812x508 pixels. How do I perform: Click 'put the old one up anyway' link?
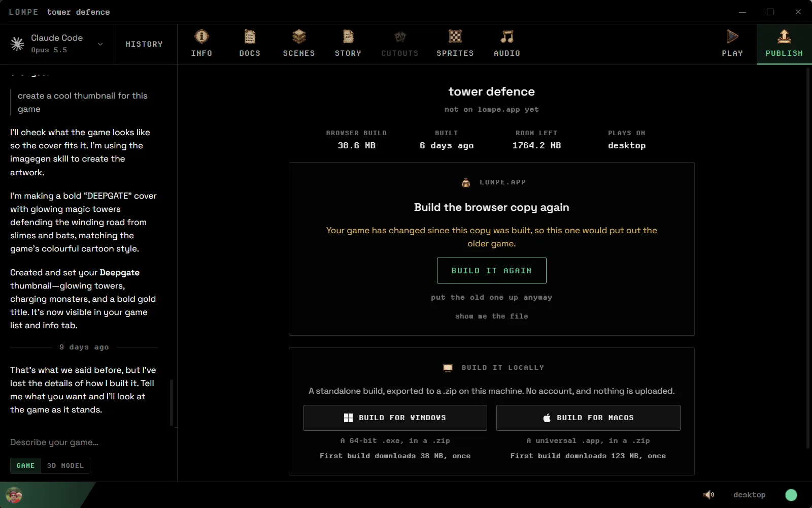(492, 297)
